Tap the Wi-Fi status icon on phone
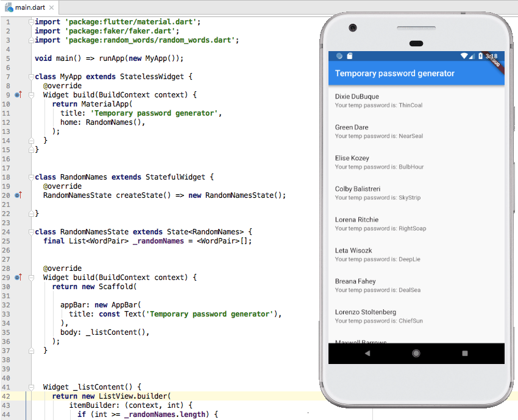The height and width of the screenshot is (420, 518). tap(464, 56)
